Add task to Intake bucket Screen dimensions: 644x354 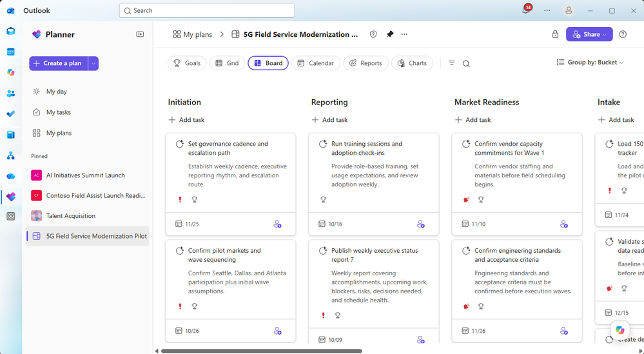[616, 120]
